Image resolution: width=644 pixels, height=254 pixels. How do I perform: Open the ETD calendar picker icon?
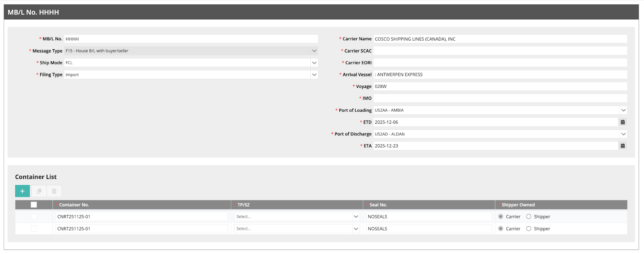click(x=623, y=122)
